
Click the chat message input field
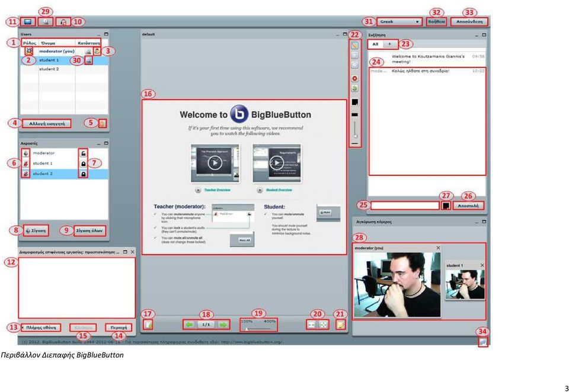(x=405, y=205)
